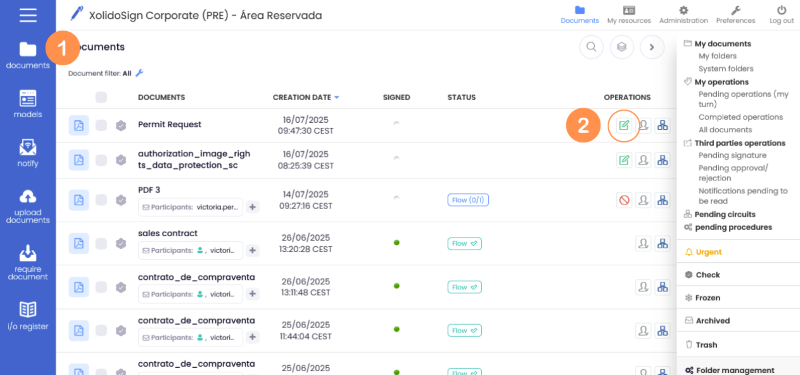Open the Permit Request document name
Screen dimensions: 800x375
point(169,124)
